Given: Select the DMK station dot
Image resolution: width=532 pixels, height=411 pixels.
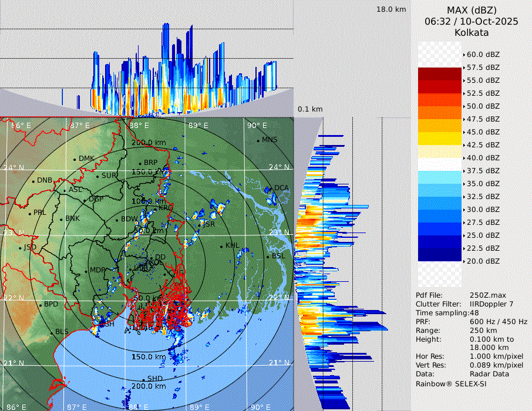Looking at the screenshot, I should click(x=75, y=159).
